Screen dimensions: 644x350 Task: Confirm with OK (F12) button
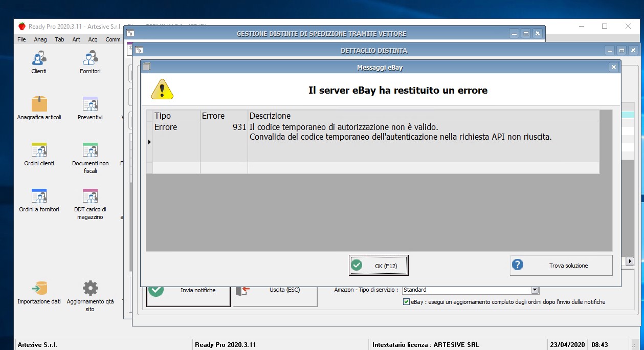pyautogui.click(x=379, y=266)
